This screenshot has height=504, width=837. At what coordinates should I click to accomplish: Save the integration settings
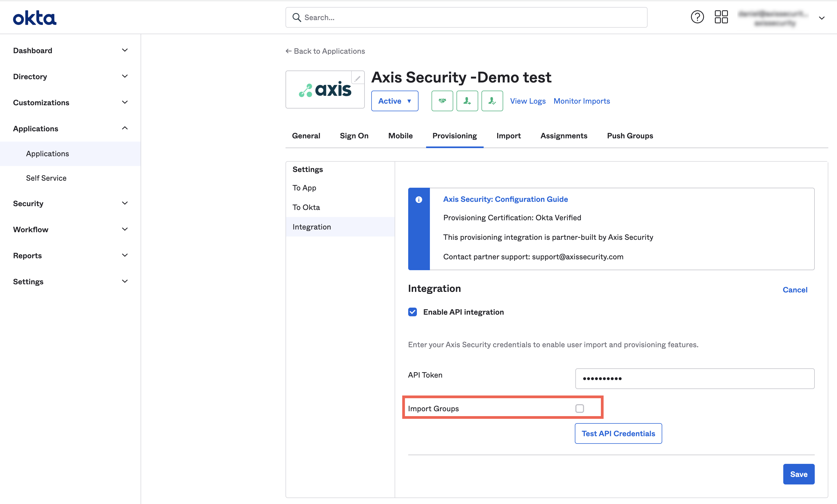799,474
